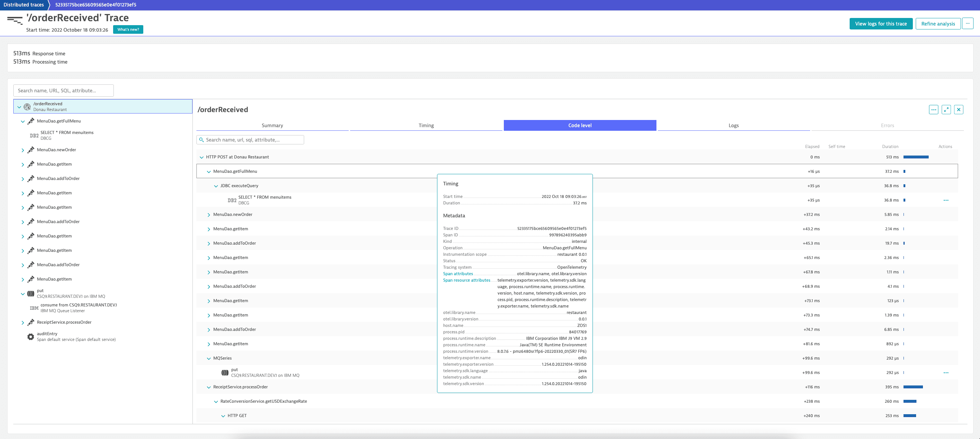Viewport: 980px width, 439px height.
Task: Click the trace waterfall icon beside title
Action: click(x=15, y=20)
